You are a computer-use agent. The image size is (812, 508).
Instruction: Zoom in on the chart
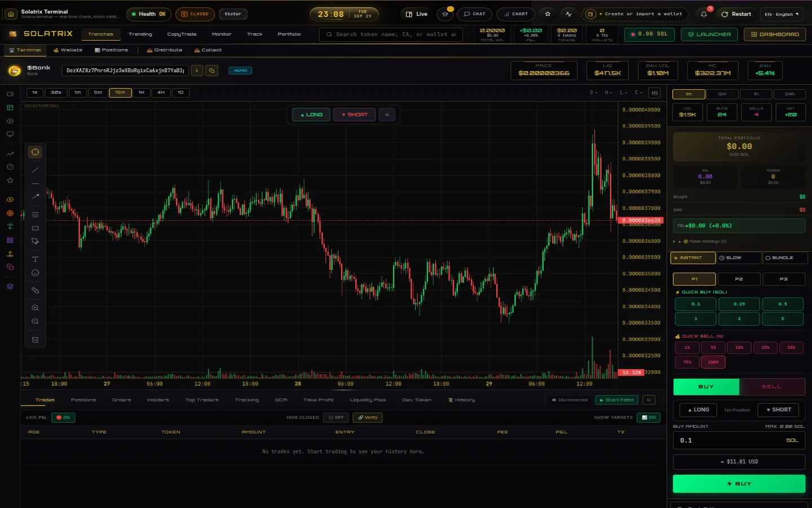coord(35,308)
